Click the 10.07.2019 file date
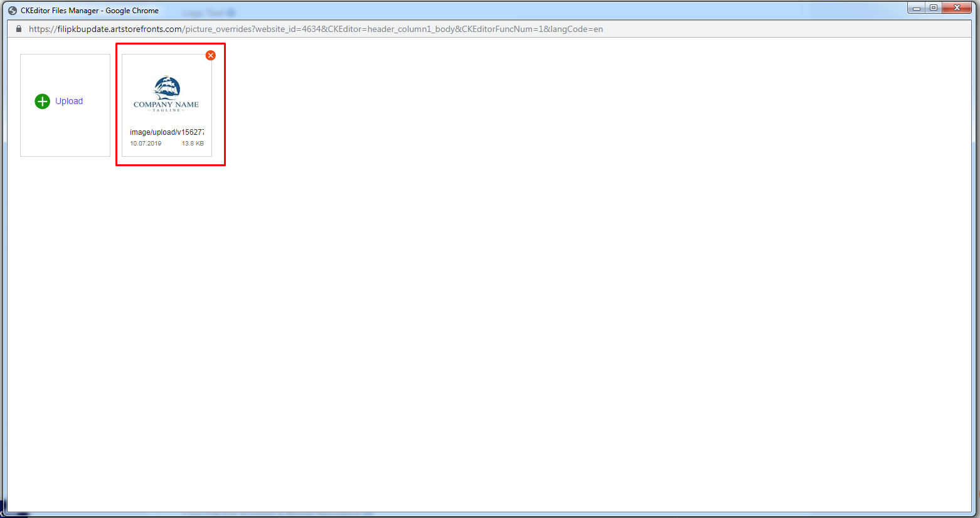The image size is (980, 518). 146,144
